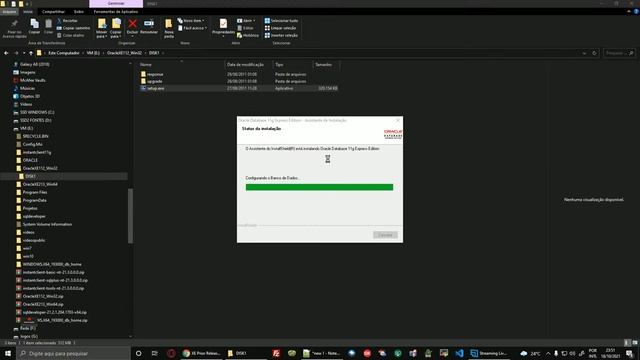Select the ORACLE folder in the tree
The image size is (640, 360).
coord(30,160)
